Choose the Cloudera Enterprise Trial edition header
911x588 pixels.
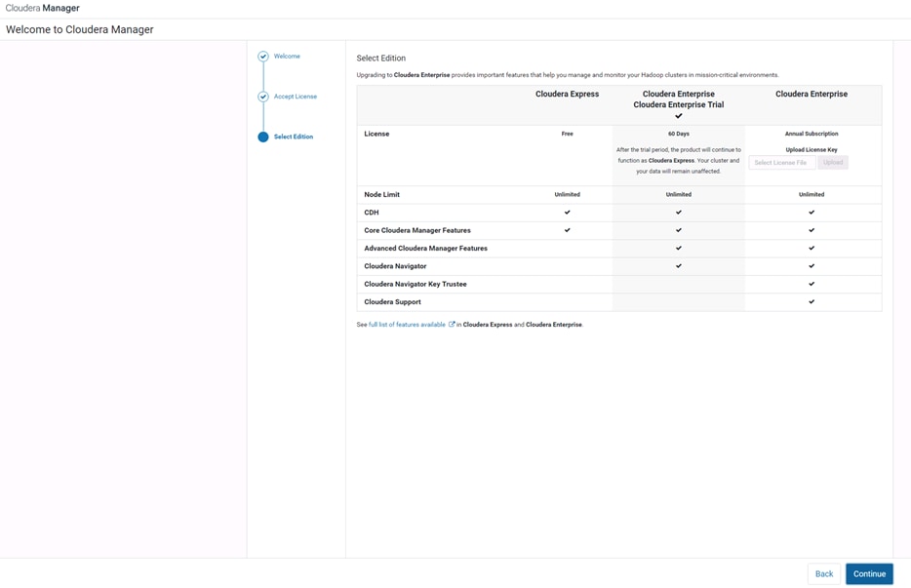pos(679,105)
